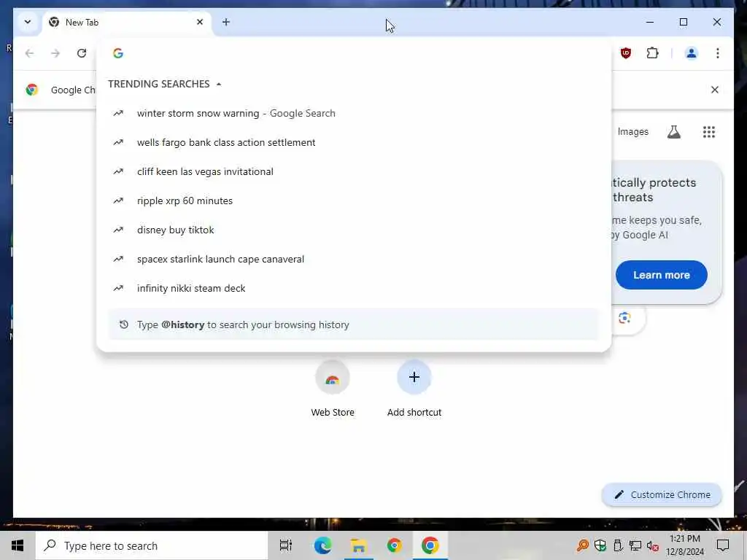The height and width of the screenshot is (560, 747).
Task: Switch to active Chrome taskbar icon
Action: pos(430,545)
